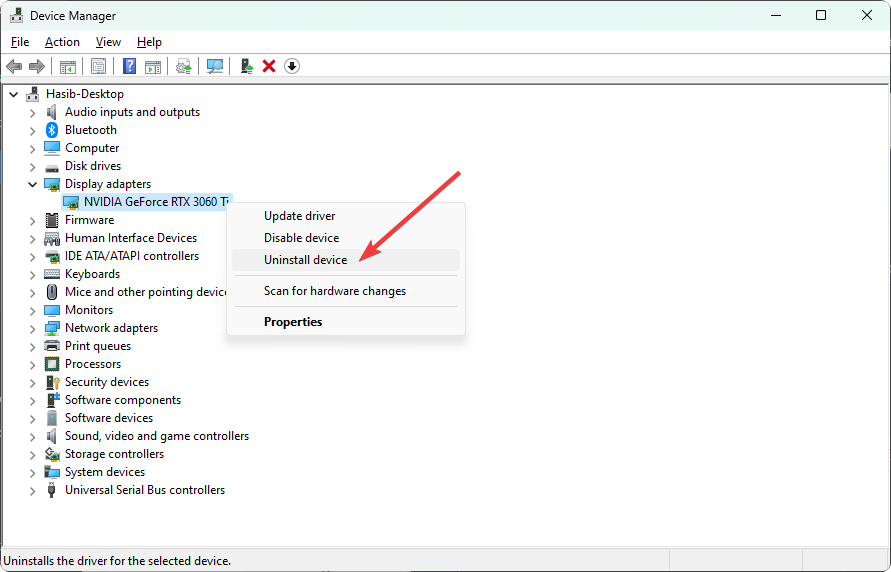Choose Update driver in the context menu
The image size is (891, 572).
[299, 216]
